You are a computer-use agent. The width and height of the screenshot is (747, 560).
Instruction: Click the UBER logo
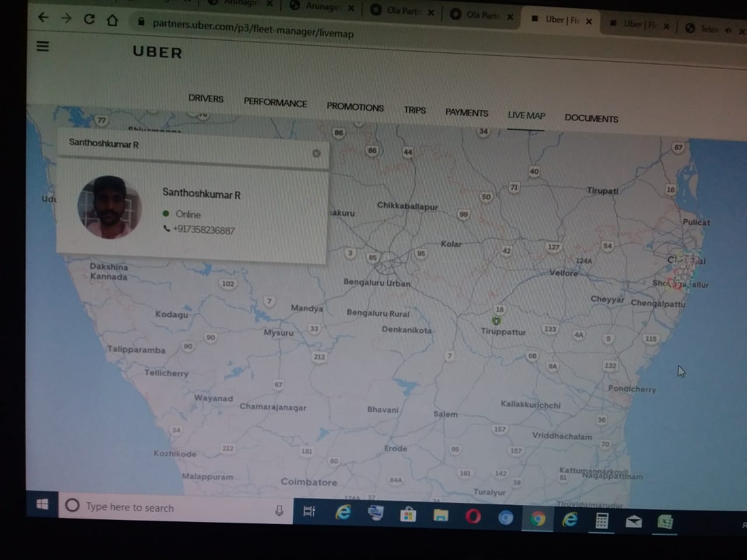158,52
